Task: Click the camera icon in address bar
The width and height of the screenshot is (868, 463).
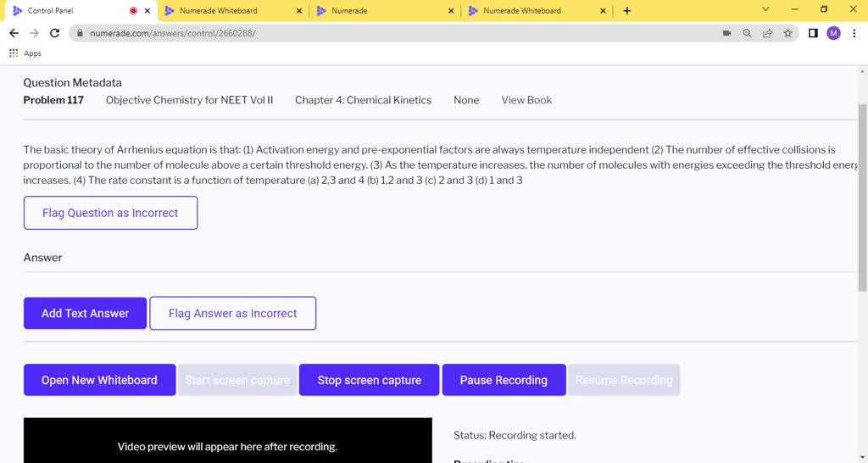Action: pyautogui.click(x=726, y=33)
